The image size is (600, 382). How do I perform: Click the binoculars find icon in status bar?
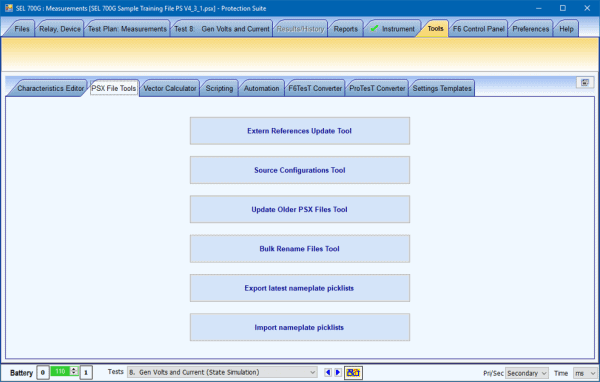(353, 372)
